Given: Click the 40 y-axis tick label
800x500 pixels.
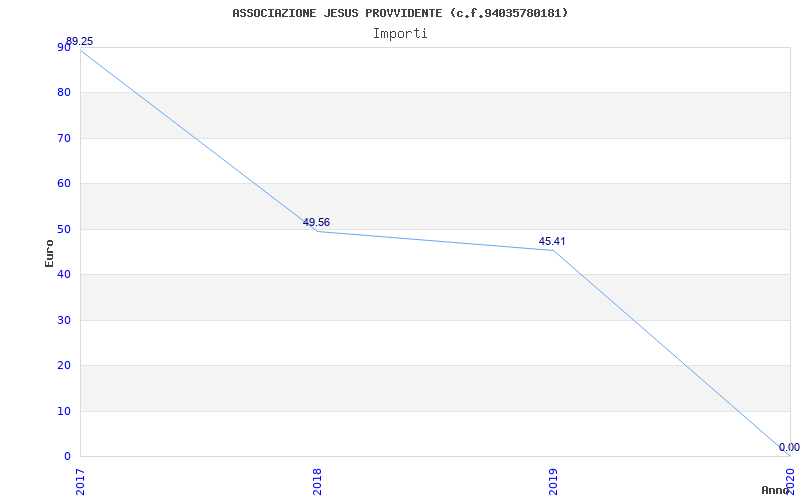Looking at the screenshot, I should (64, 274).
